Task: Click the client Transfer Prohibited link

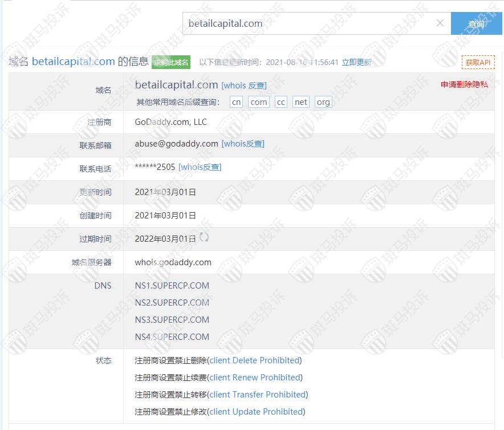Action: click(258, 395)
